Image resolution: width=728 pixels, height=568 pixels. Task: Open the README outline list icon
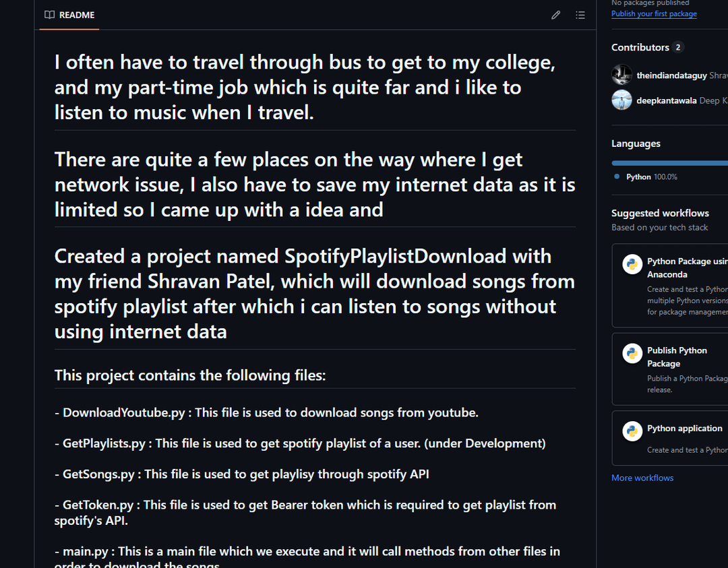click(x=580, y=15)
